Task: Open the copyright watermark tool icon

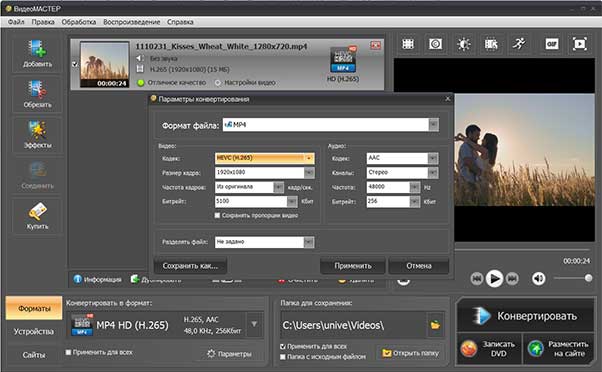Action: (435, 44)
